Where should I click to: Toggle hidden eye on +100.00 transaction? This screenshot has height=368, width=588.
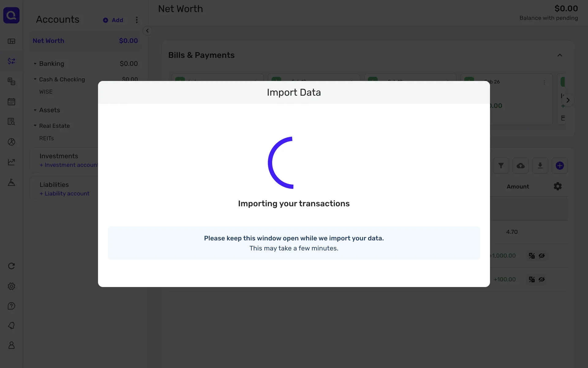click(541, 279)
